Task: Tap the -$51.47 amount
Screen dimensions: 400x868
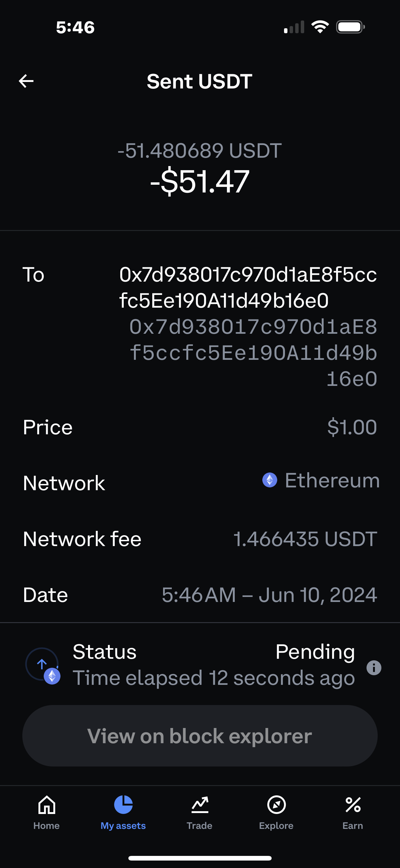Action: pyautogui.click(x=200, y=181)
